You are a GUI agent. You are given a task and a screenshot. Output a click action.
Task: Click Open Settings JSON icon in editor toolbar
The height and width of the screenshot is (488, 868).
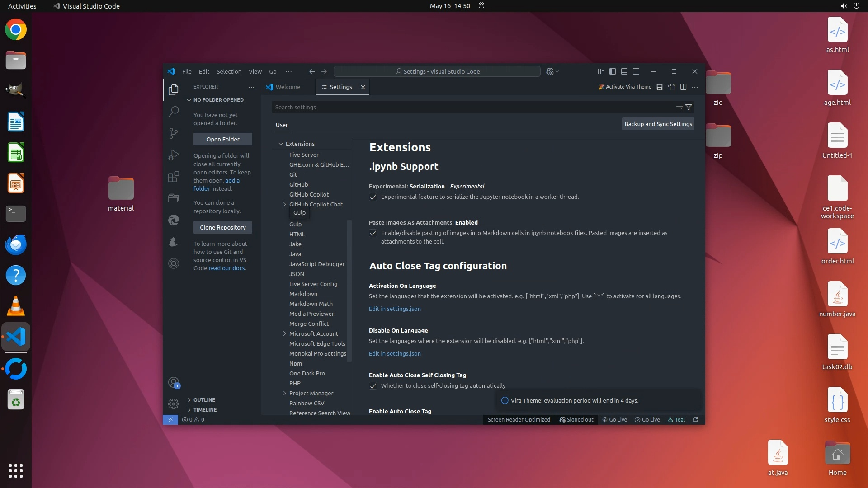[x=672, y=87]
